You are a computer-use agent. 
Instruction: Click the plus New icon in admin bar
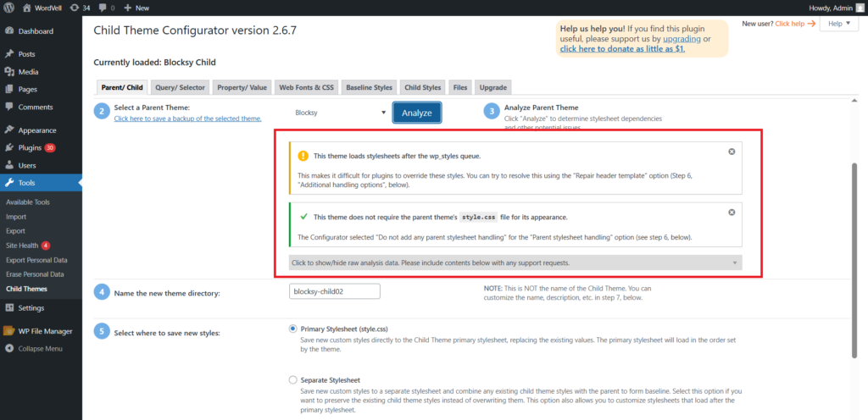127,8
